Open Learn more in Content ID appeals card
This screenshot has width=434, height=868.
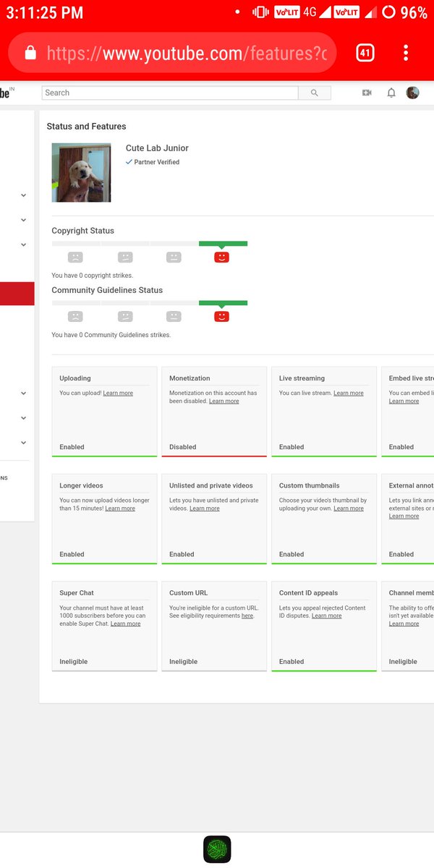pyautogui.click(x=327, y=616)
